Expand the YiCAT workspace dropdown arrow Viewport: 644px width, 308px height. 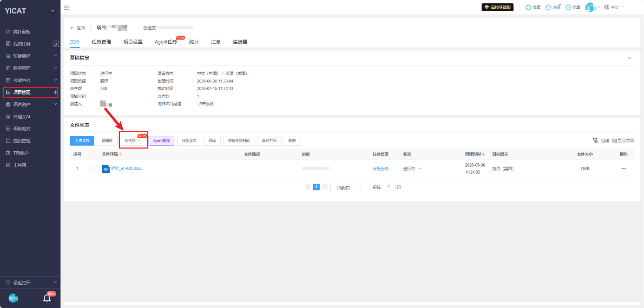[53, 11]
